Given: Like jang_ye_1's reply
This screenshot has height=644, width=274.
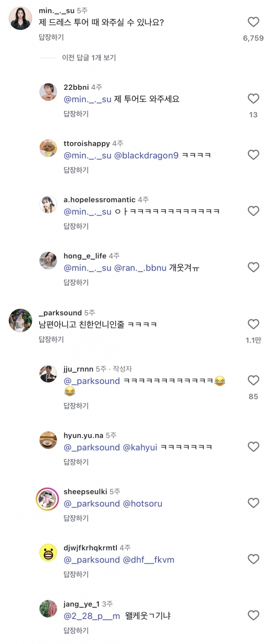Looking at the screenshot, I should [x=253, y=615].
